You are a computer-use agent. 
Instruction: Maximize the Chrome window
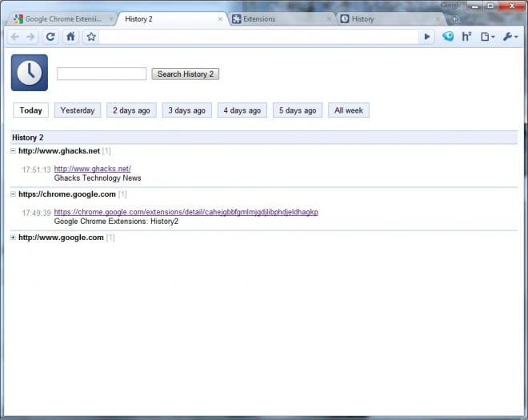490,6
